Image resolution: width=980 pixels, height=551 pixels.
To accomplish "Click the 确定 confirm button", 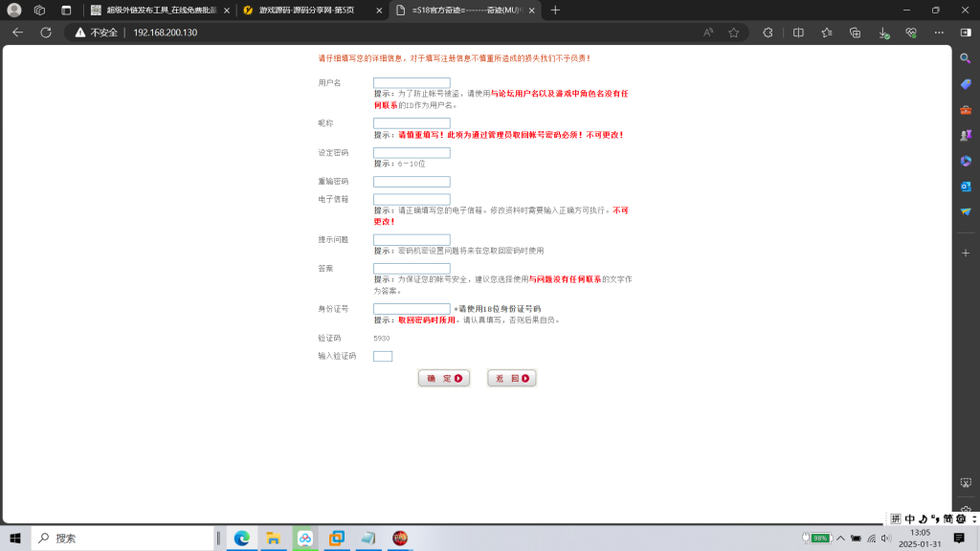I will pyautogui.click(x=443, y=378).
